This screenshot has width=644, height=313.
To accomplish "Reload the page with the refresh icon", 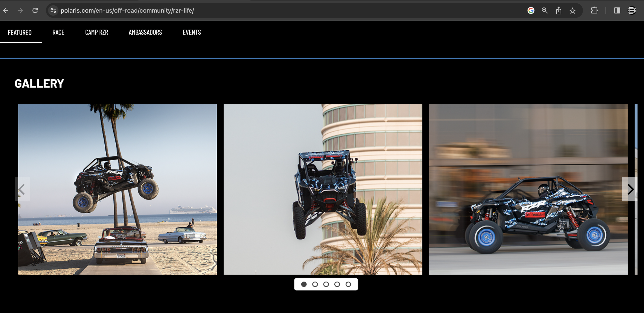I will (x=35, y=11).
